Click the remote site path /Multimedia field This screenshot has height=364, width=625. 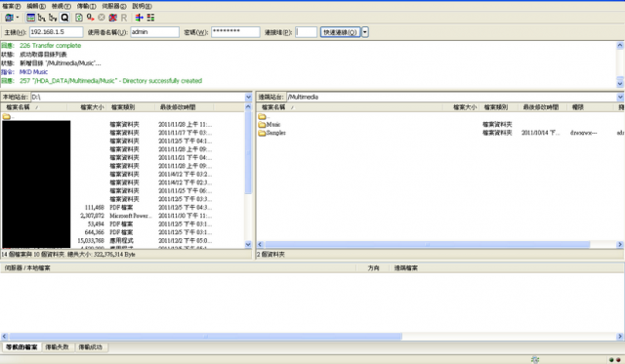pos(451,97)
